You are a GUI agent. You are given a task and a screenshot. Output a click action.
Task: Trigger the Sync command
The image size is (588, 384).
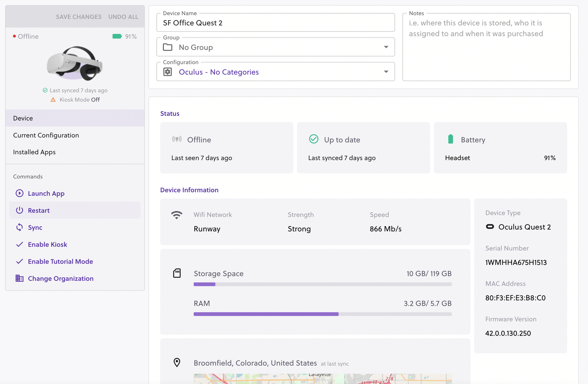(75, 227)
